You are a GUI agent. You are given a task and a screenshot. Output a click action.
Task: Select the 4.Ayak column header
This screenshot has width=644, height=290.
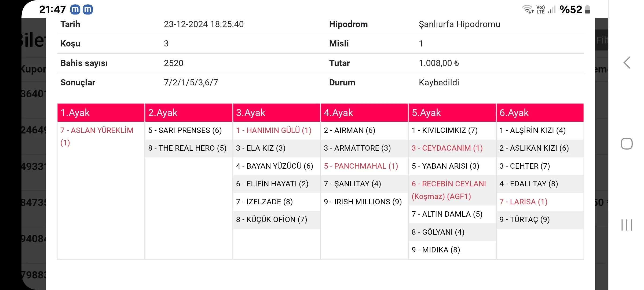pos(364,113)
